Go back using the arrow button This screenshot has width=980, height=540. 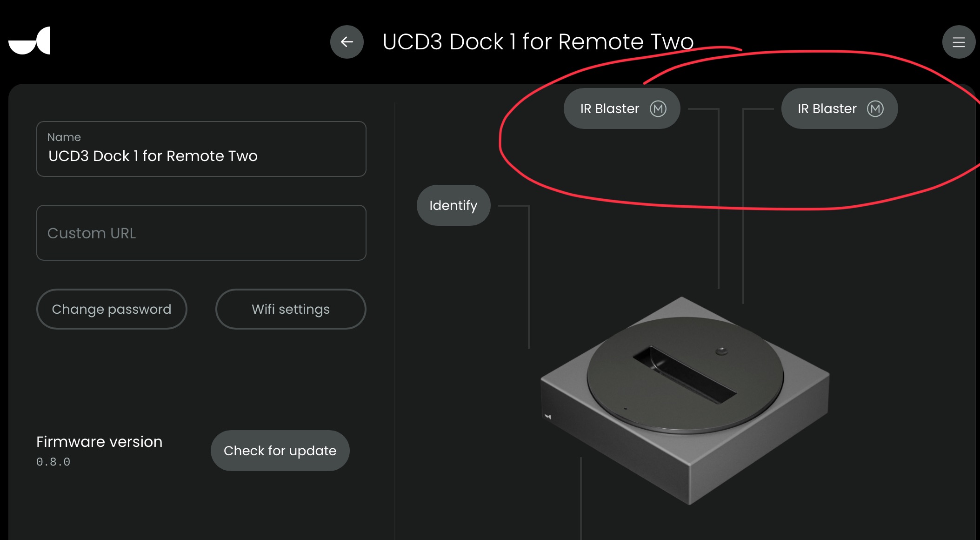347,42
